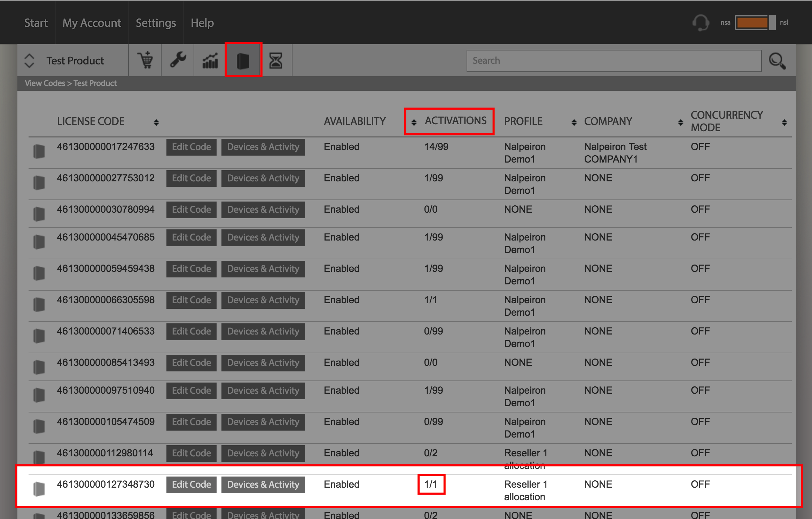Screen dimensions: 812x519
Task: Open the hourglass icon in toolbar
Action: pos(275,61)
